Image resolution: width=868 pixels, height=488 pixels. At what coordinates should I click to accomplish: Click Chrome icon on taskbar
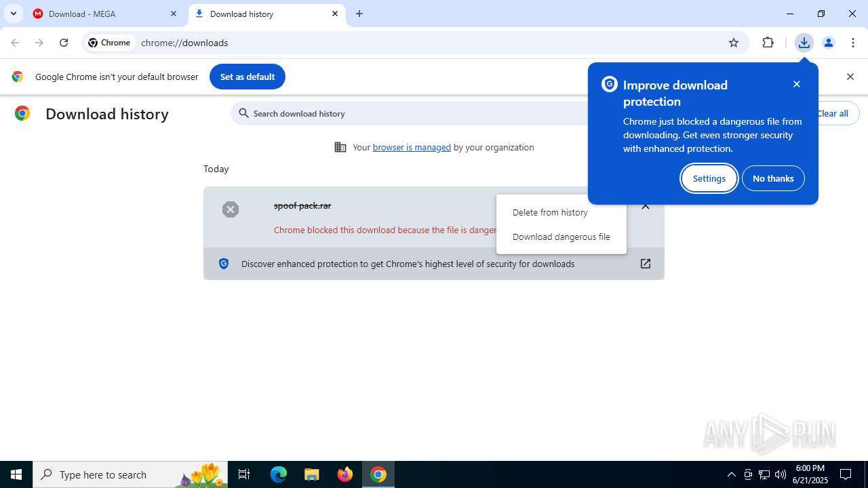tap(378, 474)
